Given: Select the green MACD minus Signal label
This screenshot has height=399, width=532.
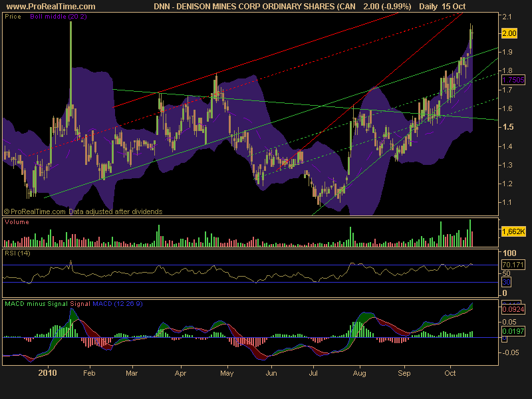Looking at the screenshot, I should pyautogui.click(x=37, y=304).
